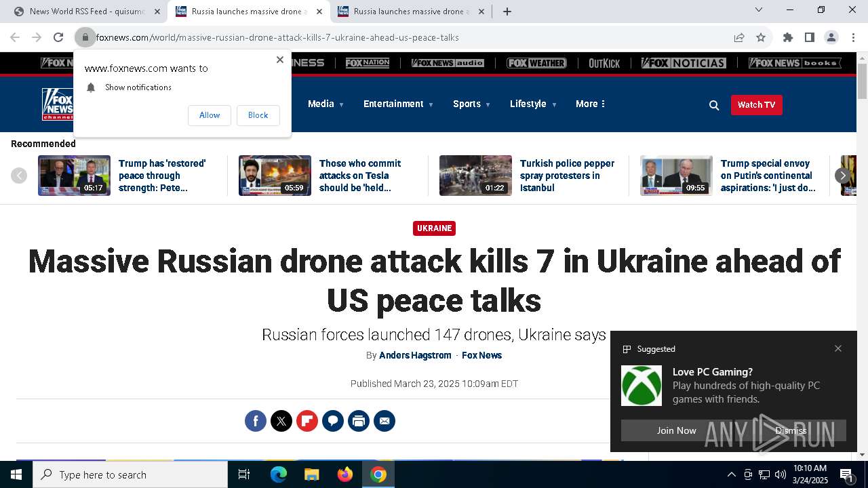The height and width of the screenshot is (488, 868).
Task: Open the site search magnifier icon
Action: pos(714,105)
